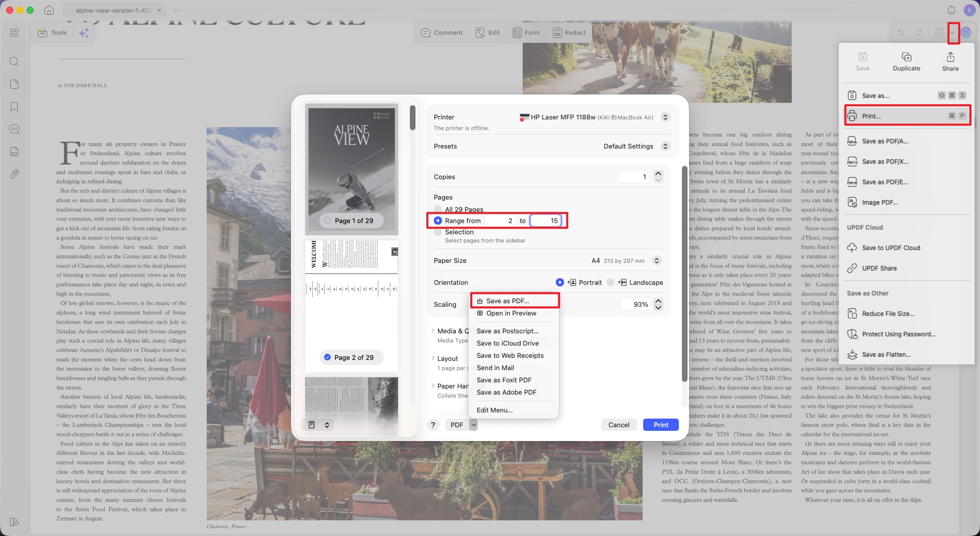Open the thumbnails grid icon in left sidebar

(x=14, y=33)
